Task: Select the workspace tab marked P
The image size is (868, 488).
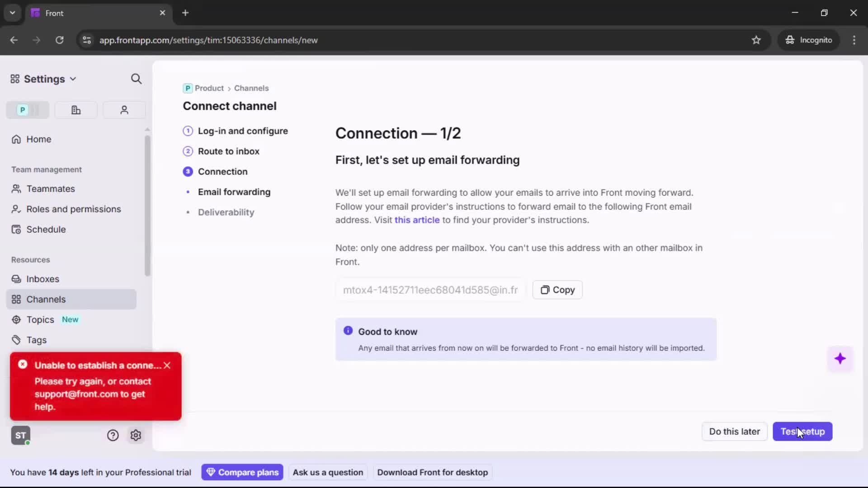Action: pyautogui.click(x=22, y=110)
